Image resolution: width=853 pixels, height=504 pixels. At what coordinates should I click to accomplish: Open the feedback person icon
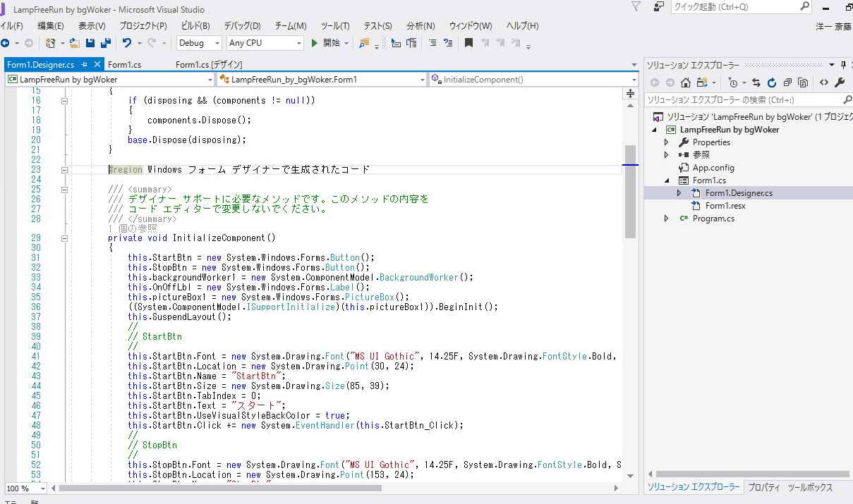[658, 6]
